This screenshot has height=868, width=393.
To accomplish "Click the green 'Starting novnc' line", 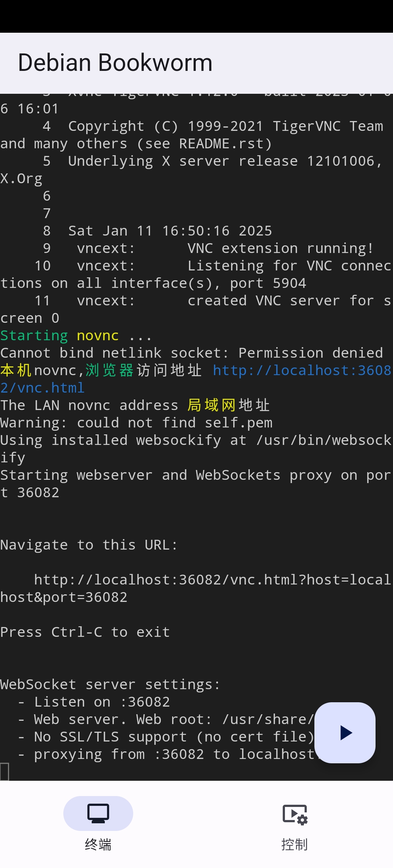I will click(x=76, y=335).
